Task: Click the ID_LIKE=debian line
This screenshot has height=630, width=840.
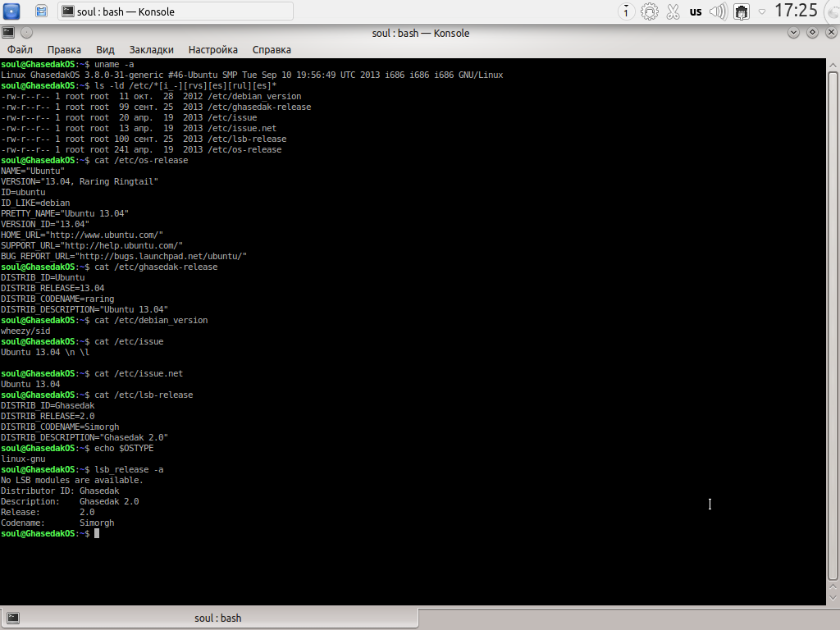Action: click(35, 203)
